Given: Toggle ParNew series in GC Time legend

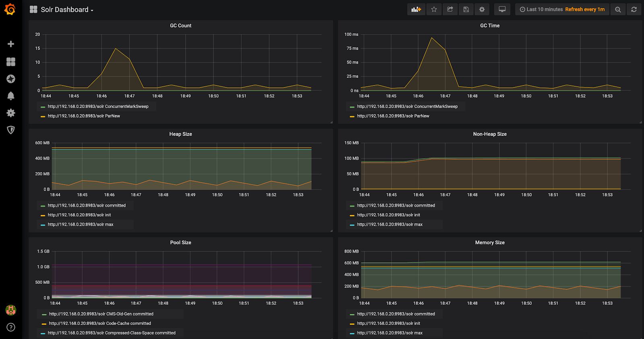Looking at the screenshot, I should pos(393,116).
